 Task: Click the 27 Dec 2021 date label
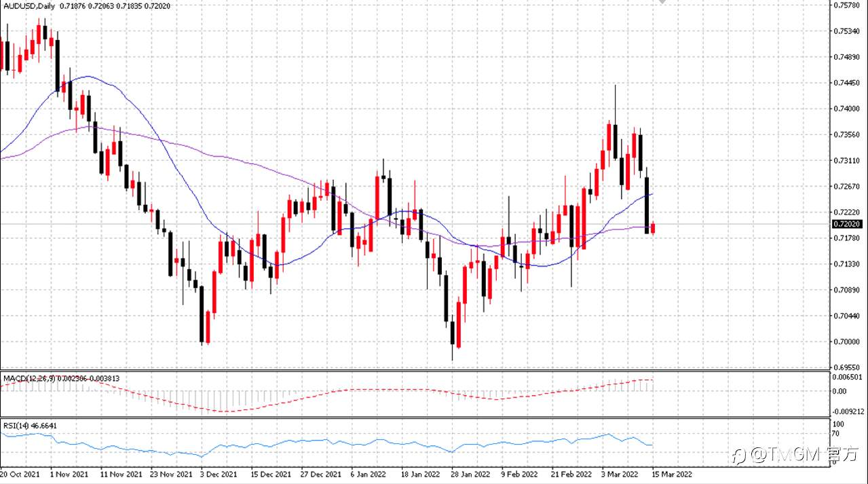[x=320, y=474]
